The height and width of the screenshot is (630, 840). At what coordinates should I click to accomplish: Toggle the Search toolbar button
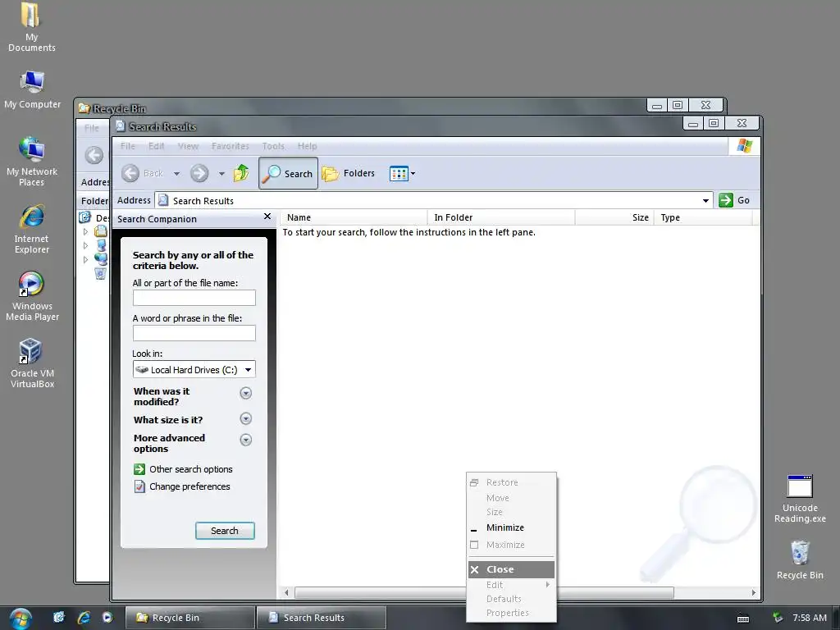tap(288, 173)
